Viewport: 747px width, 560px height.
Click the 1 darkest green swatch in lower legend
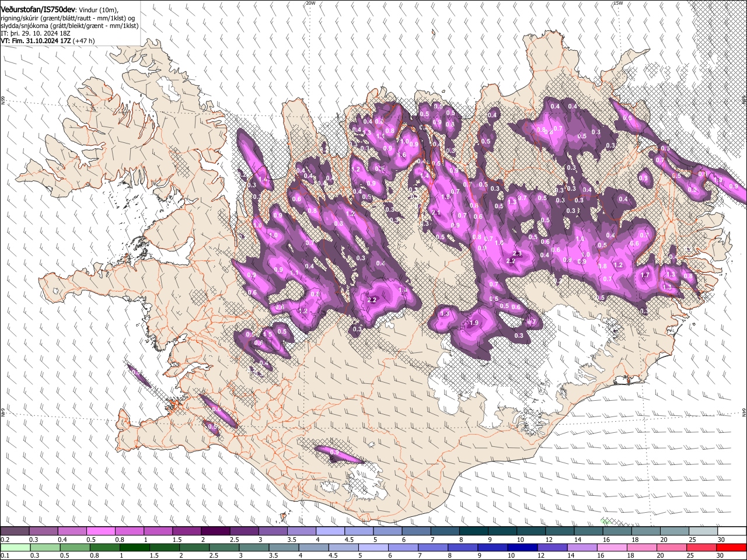coord(135,547)
